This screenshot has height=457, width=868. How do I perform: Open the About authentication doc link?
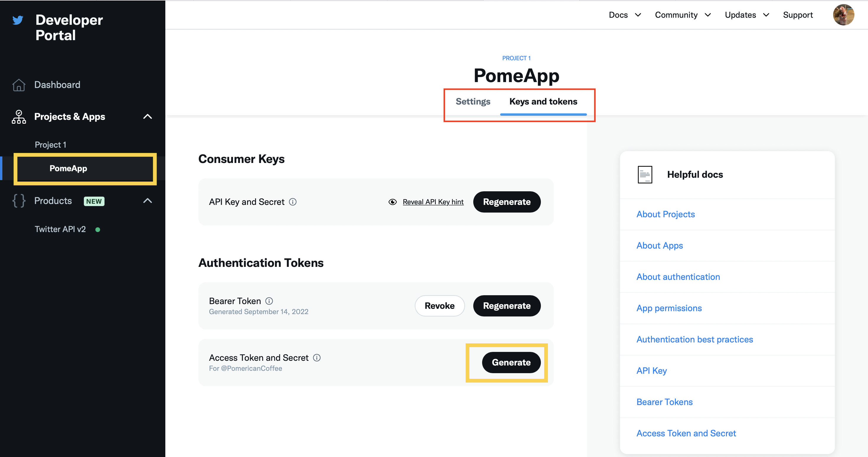pos(678,277)
